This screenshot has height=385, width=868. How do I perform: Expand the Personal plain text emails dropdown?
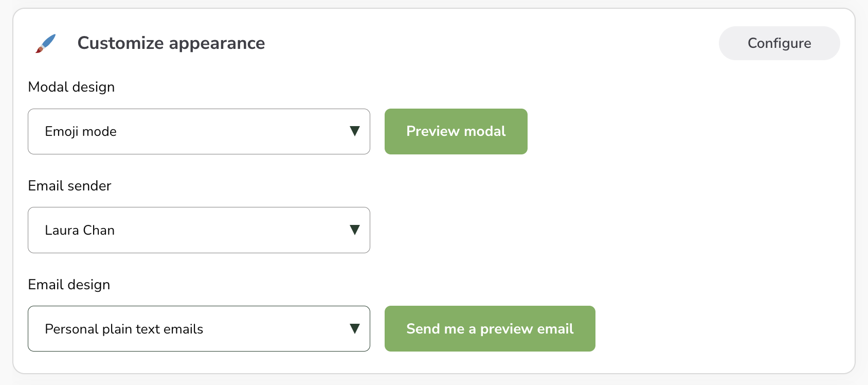(x=198, y=329)
